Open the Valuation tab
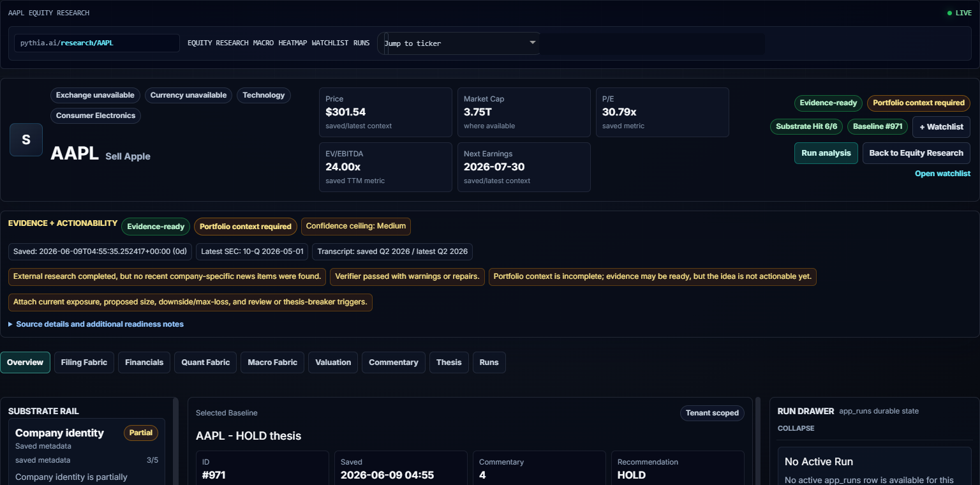Screen dimensions: 980x485 (x=333, y=362)
